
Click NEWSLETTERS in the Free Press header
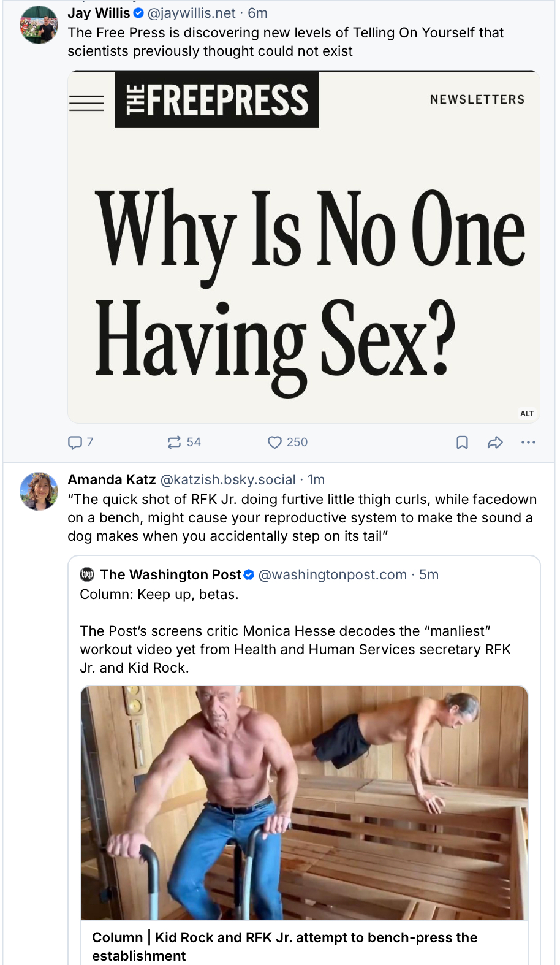pos(477,99)
